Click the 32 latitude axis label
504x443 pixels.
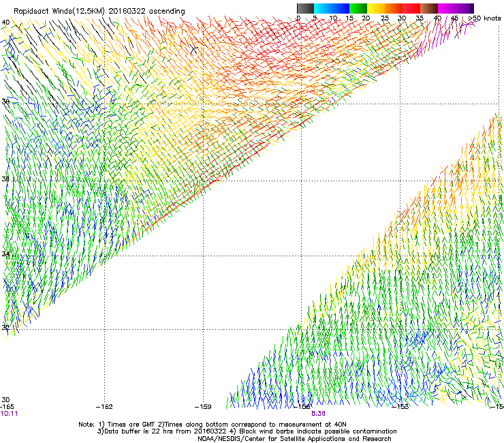coord(5,328)
